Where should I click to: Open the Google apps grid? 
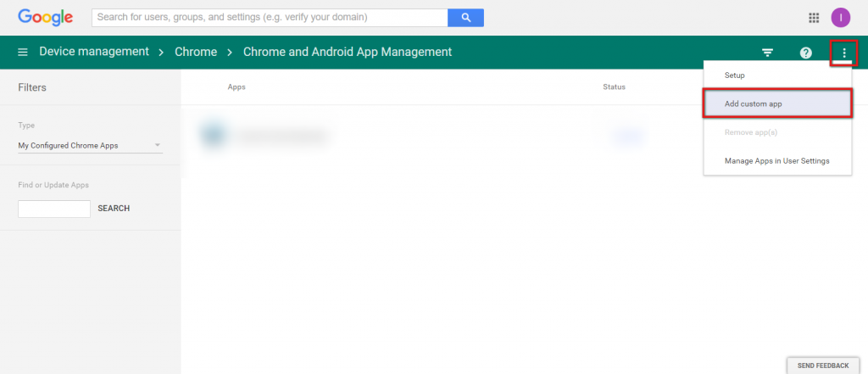[813, 18]
